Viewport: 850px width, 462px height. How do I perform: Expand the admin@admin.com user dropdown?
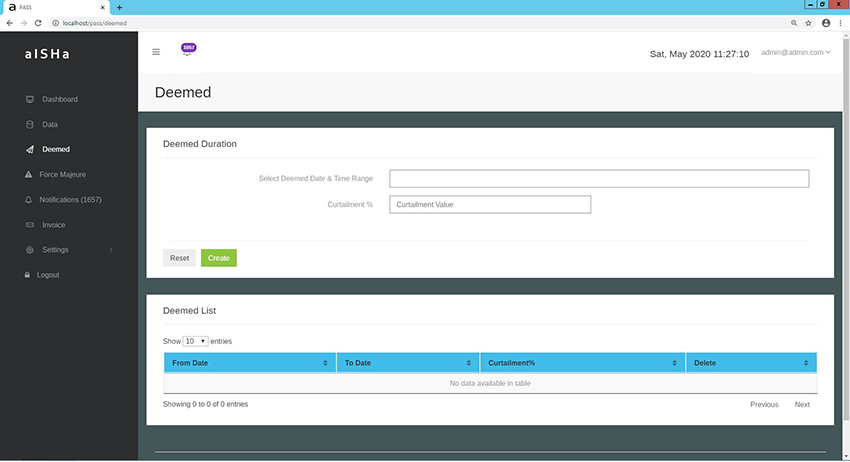[x=796, y=52]
